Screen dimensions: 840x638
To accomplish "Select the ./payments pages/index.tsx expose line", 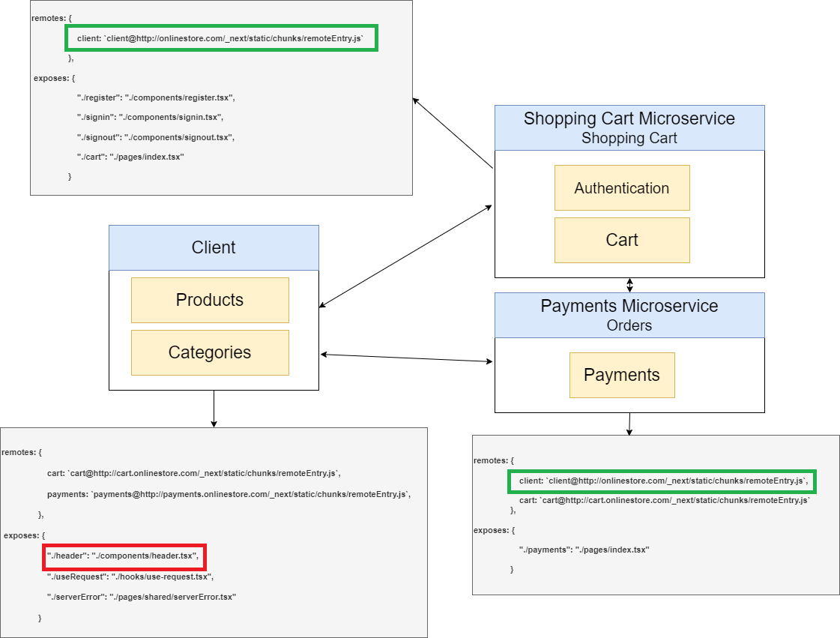I will pos(584,550).
